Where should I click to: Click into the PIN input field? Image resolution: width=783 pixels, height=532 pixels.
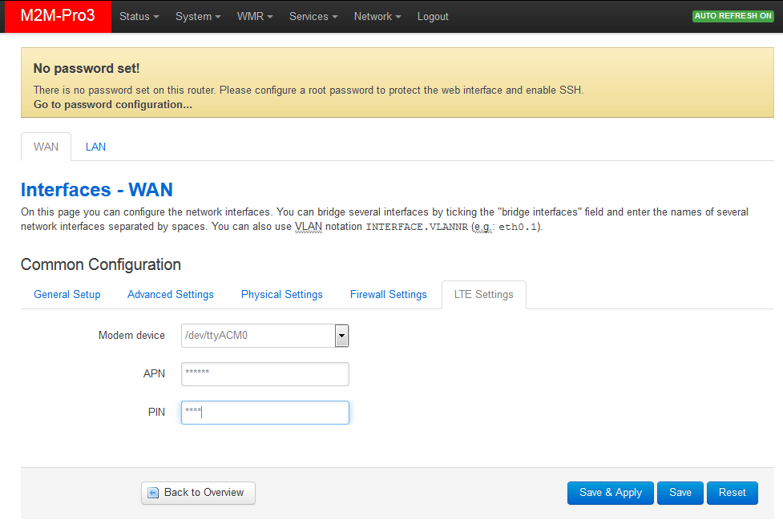point(264,413)
